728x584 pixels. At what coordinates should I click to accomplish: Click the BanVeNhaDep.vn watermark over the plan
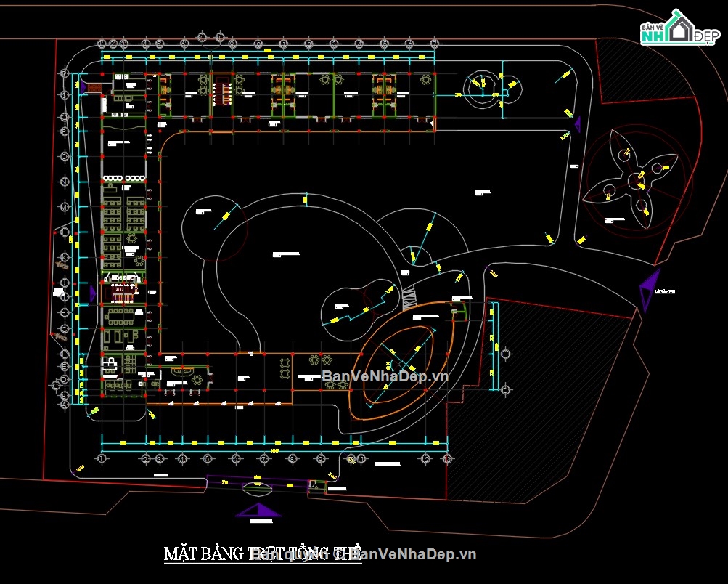385,376
